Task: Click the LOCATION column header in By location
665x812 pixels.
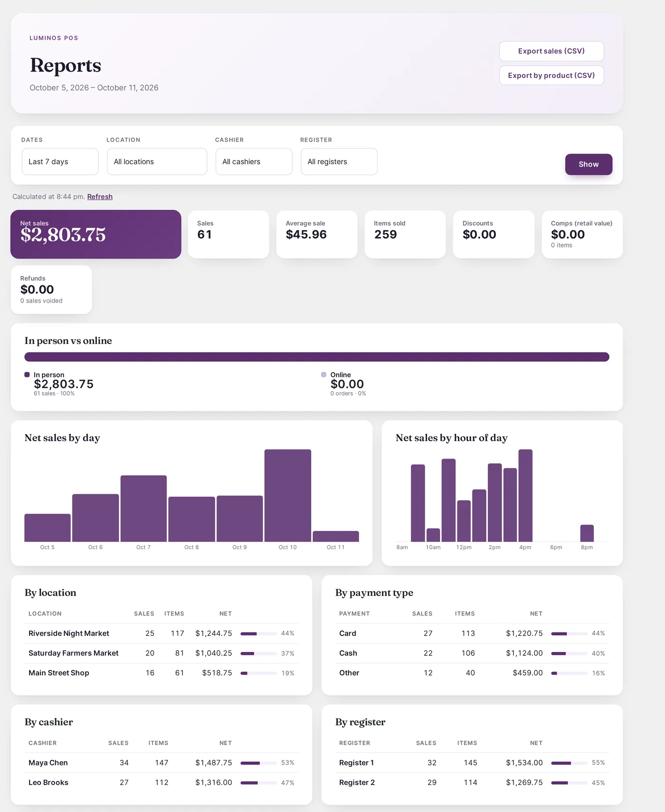Action: coord(45,614)
